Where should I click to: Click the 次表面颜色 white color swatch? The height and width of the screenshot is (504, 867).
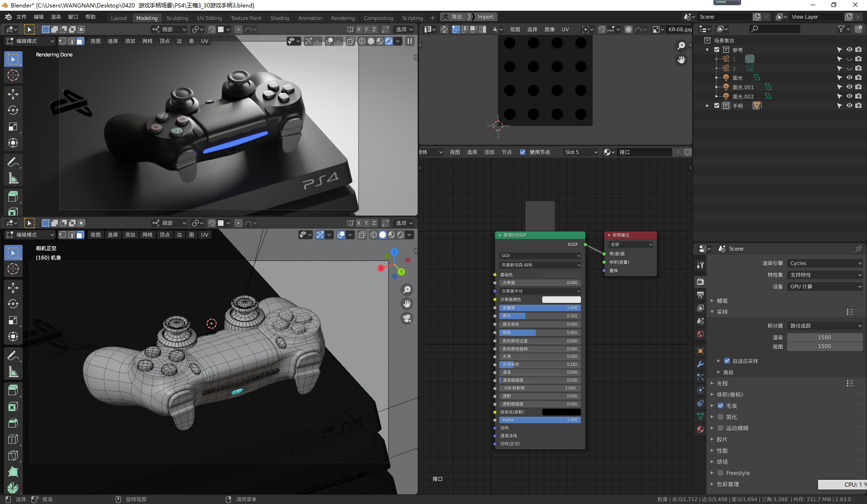point(561,300)
